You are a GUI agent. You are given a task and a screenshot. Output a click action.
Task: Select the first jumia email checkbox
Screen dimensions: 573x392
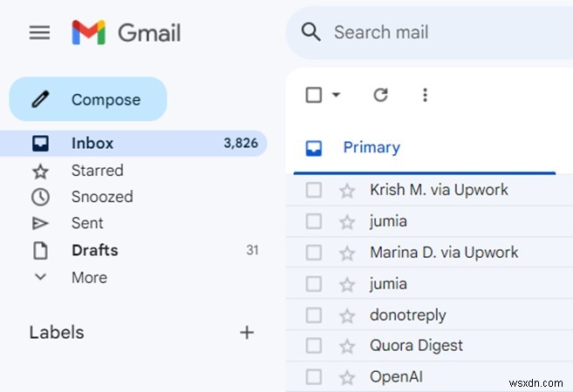point(314,221)
